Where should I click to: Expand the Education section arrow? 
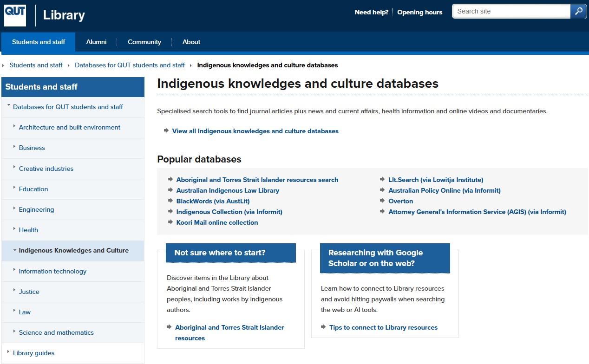14,188
